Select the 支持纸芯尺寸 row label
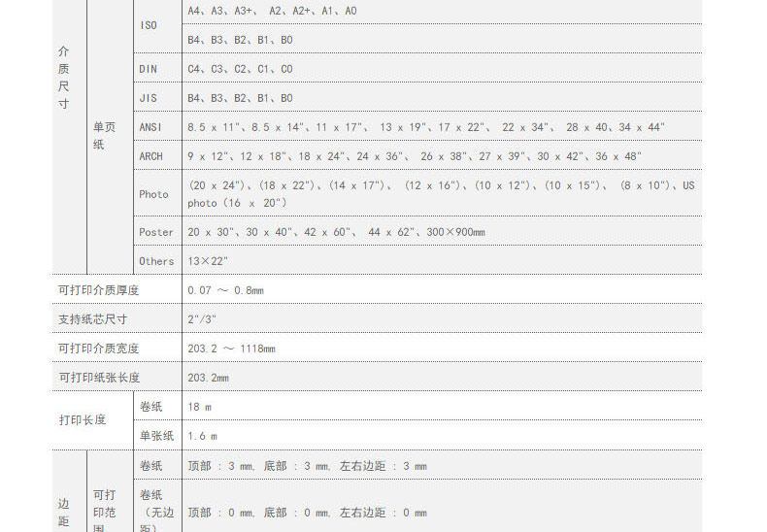This screenshot has height=532, width=767. (x=92, y=319)
